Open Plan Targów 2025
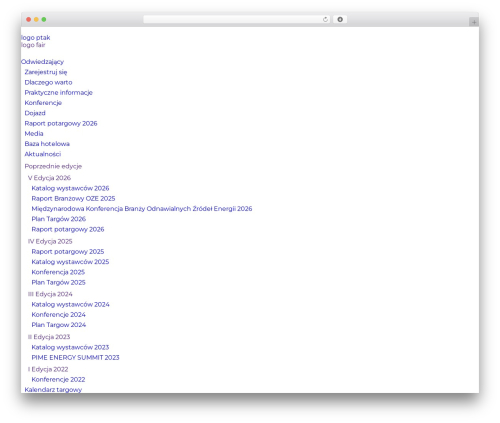Screen dimensions: 500x423 tap(59, 283)
